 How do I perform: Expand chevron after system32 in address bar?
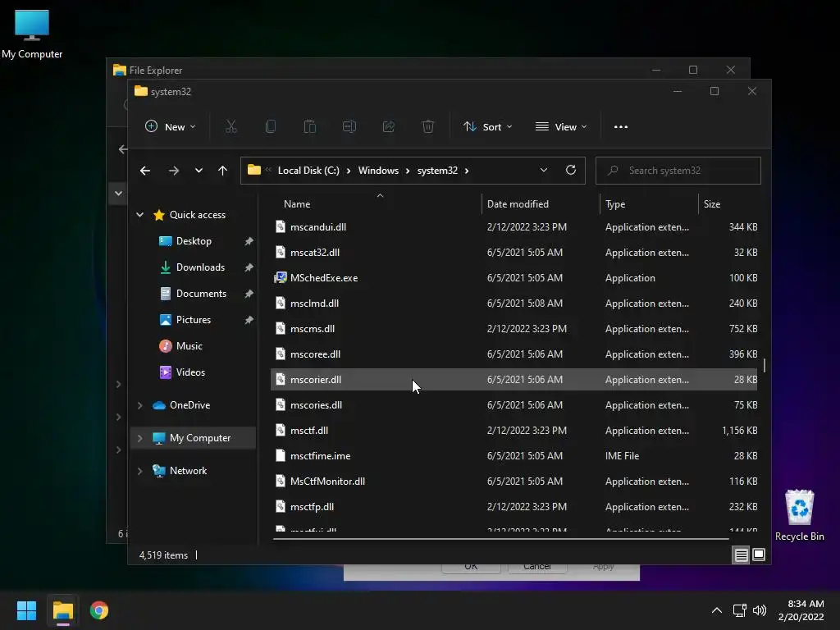(x=467, y=171)
